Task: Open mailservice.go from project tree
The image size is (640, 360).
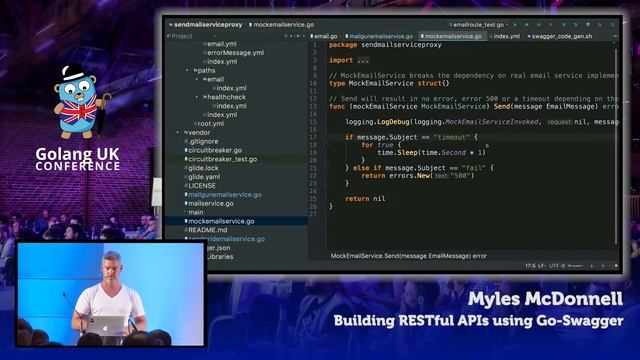Action: point(209,203)
